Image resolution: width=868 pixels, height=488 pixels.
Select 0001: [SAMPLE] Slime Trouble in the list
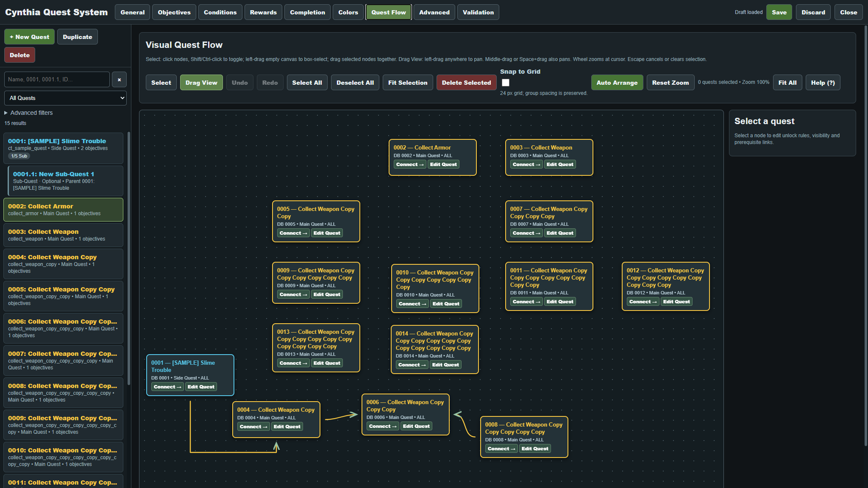tap(63, 148)
